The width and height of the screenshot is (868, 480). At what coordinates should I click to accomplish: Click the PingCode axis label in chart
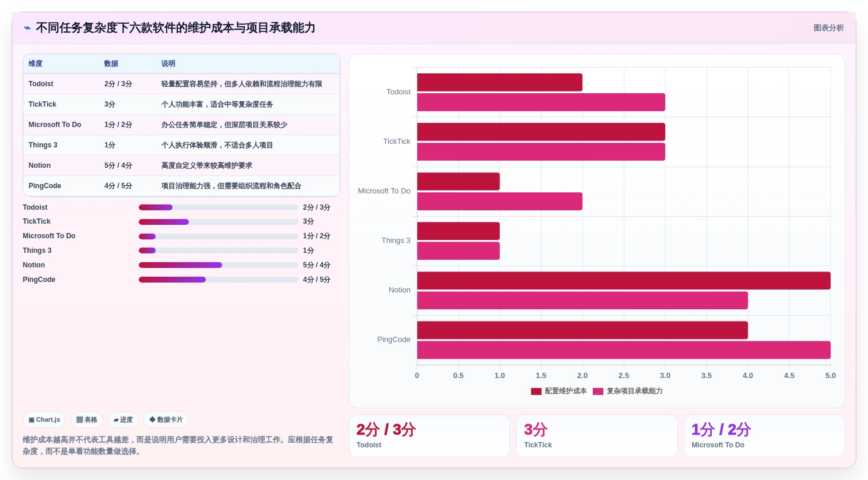(x=393, y=340)
